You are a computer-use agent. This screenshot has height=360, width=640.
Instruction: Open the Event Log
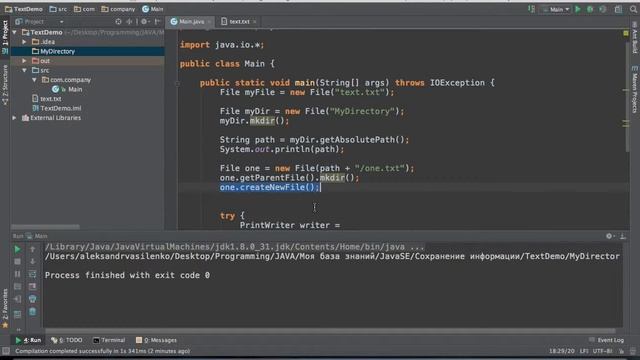(607, 340)
